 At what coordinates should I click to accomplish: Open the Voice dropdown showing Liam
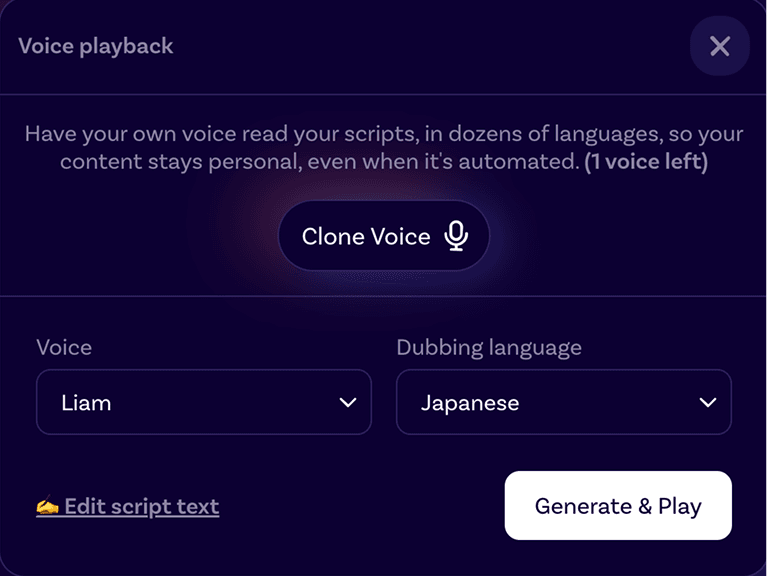tap(203, 403)
